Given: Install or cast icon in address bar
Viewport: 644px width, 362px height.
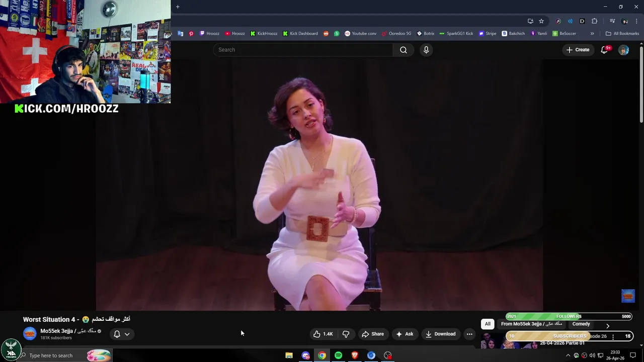Looking at the screenshot, I should pyautogui.click(x=530, y=21).
